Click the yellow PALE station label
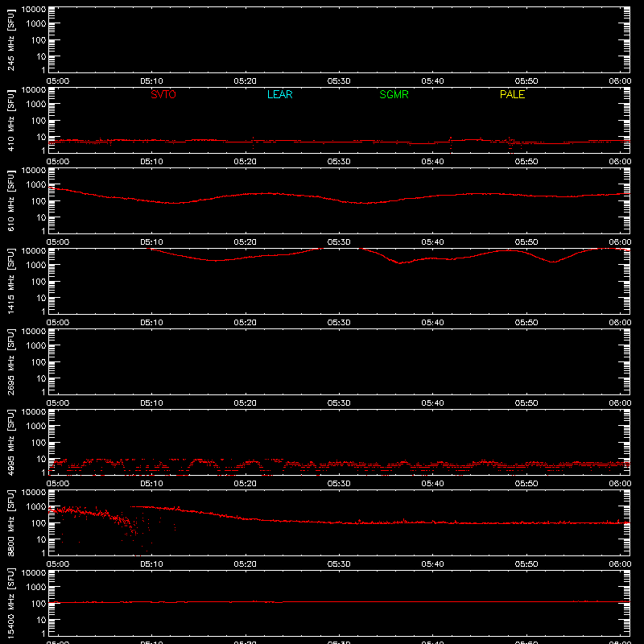Viewport: 644px width, 644px height. (512, 94)
